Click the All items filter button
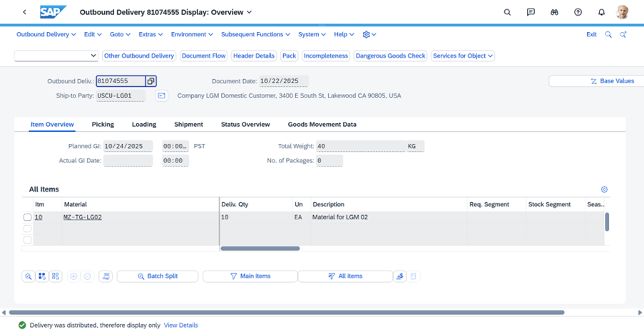The height and width of the screenshot is (334, 644). coord(345,276)
